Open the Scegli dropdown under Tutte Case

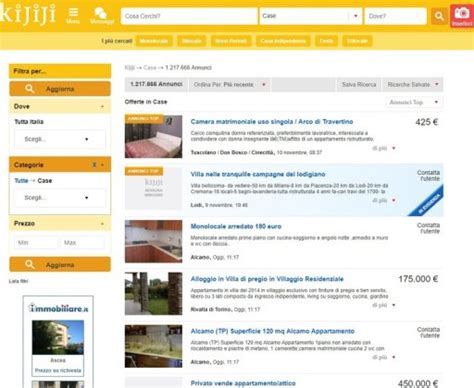tap(60, 198)
